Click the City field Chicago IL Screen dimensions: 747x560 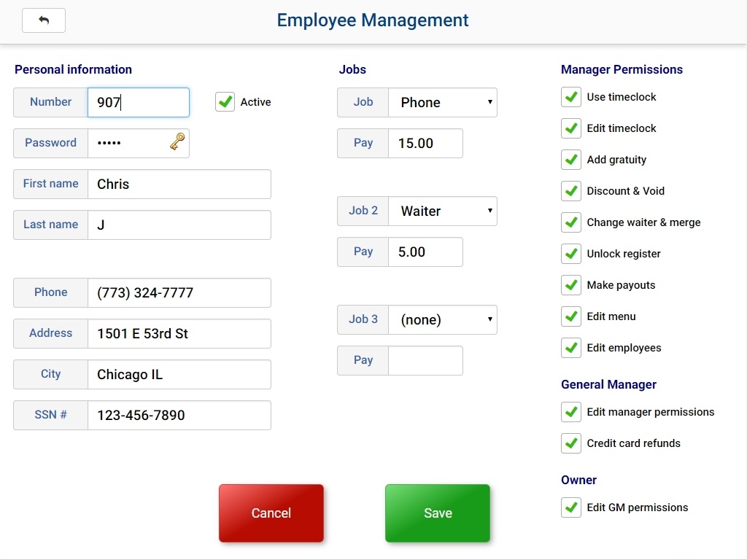click(x=179, y=375)
